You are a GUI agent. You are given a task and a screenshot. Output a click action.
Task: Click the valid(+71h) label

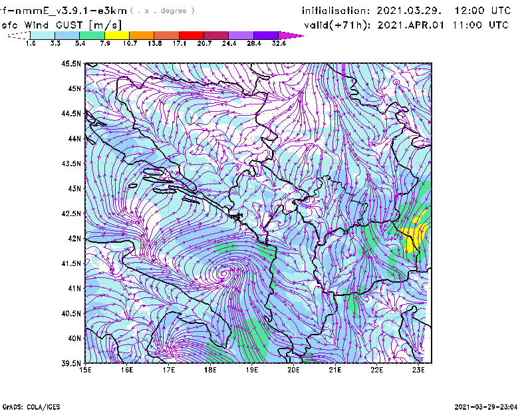tap(337, 25)
